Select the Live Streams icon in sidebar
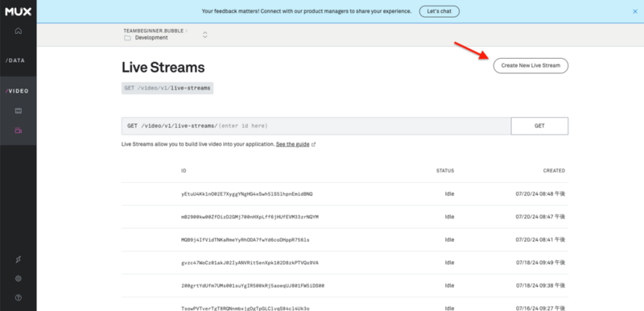Screen dimensions: 644x311 pyautogui.click(x=18, y=131)
